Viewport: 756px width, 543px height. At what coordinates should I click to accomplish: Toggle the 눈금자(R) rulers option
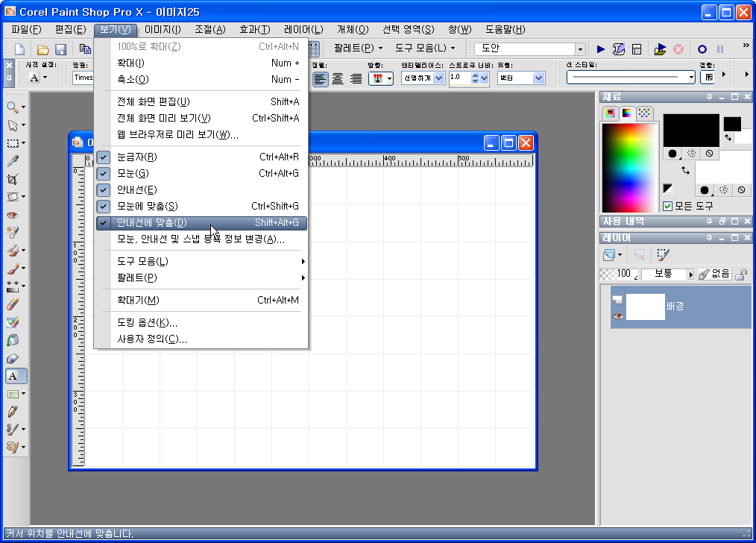pos(201,157)
